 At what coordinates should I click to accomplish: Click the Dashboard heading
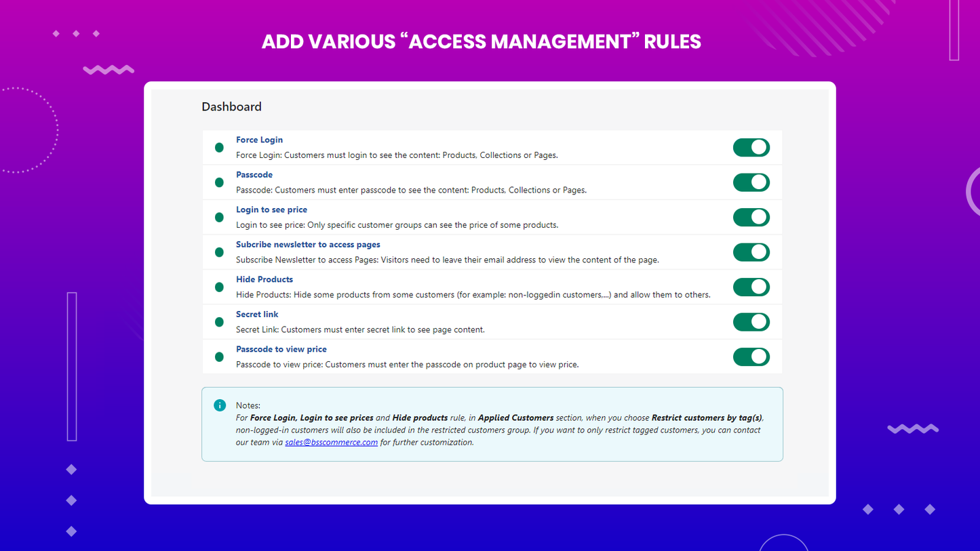point(231,107)
